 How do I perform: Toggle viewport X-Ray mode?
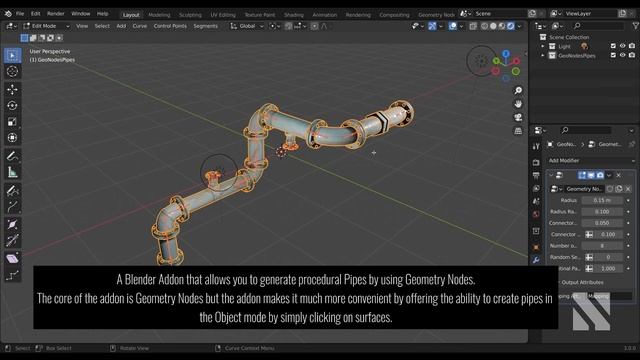coord(473,26)
